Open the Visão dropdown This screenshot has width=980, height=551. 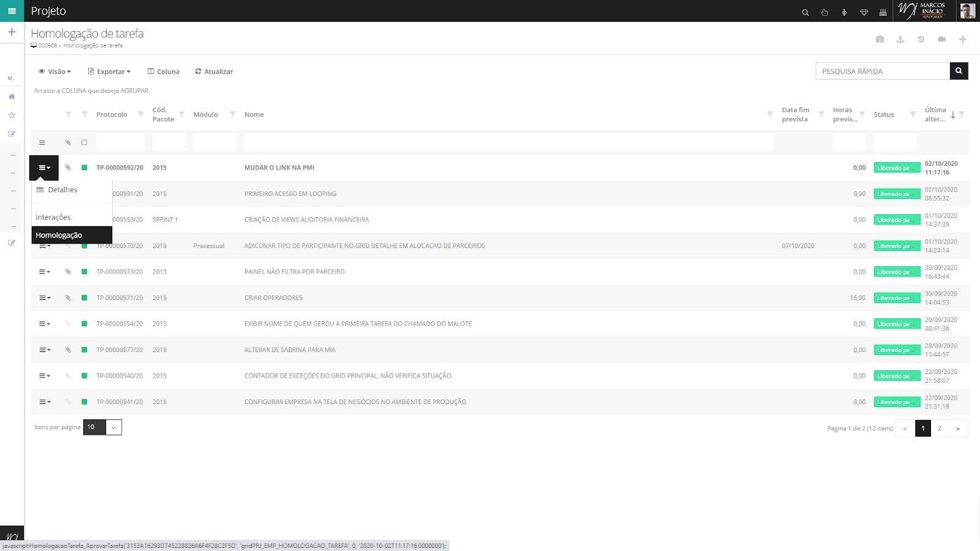click(x=55, y=72)
